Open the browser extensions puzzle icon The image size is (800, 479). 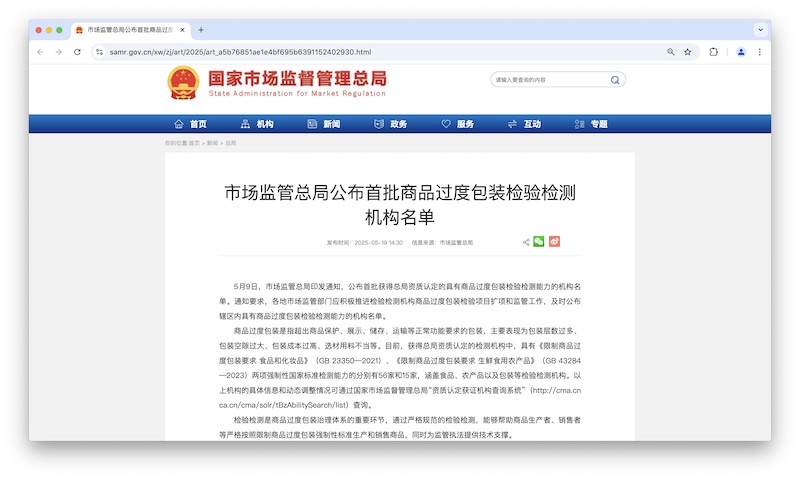pyautogui.click(x=714, y=52)
